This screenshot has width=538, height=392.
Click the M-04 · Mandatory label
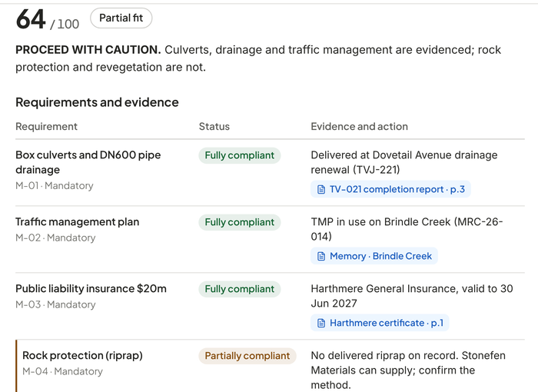click(x=62, y=371)
